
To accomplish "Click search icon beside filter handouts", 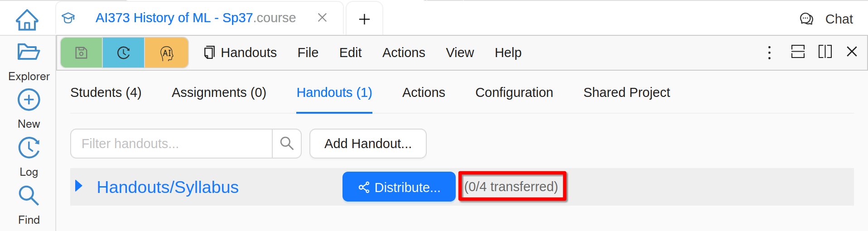I will 287,144.
